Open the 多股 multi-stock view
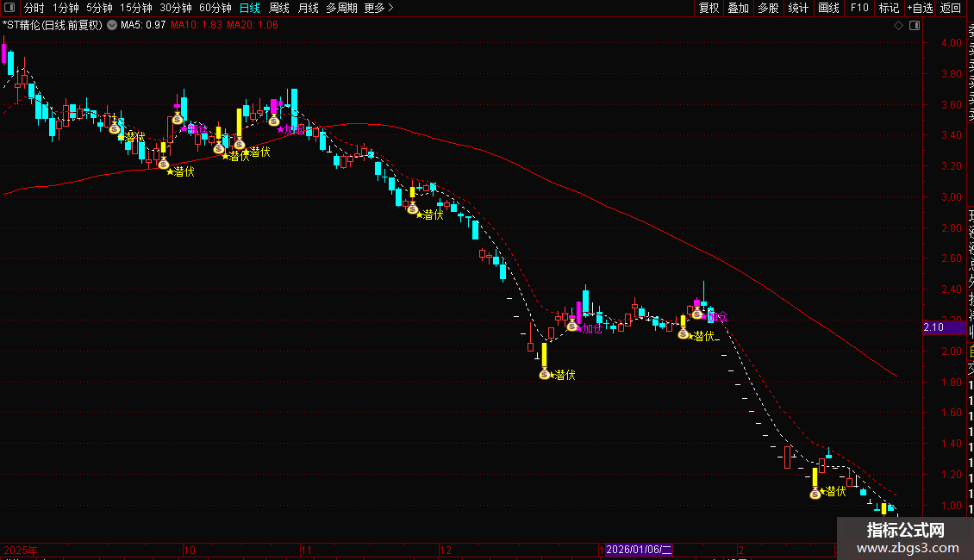The height and width of the screenshot is (560, 974). (x=768, y=8)
